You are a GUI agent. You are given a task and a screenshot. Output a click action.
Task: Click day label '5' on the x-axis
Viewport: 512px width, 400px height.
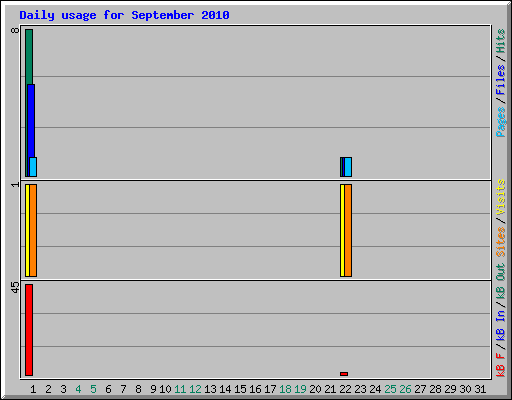(93, 389)
